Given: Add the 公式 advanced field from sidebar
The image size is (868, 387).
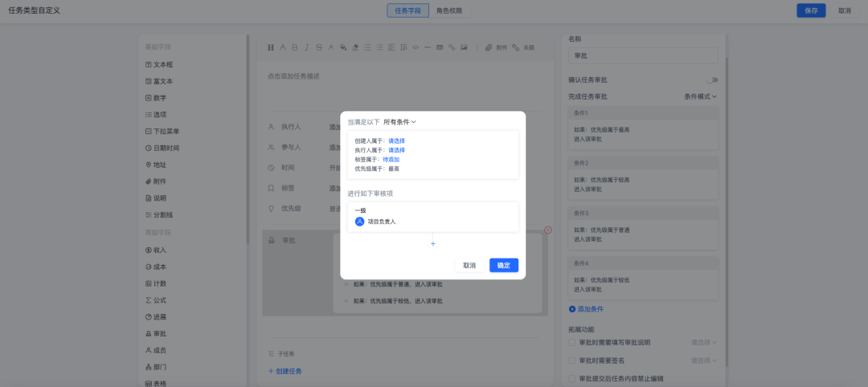Looking at the screenshot, I should click(156, 300).
